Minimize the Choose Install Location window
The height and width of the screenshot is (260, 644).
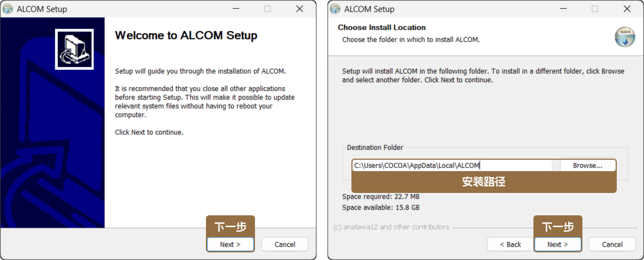tap(563, 9)
